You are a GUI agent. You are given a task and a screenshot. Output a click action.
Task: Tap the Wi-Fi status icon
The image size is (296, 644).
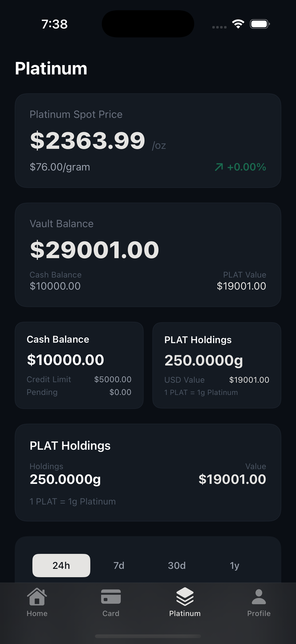238,24
